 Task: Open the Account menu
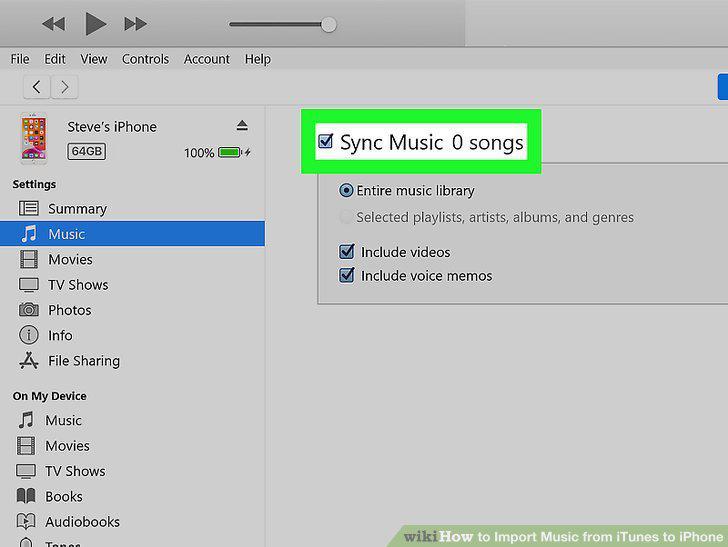point(207,59)
